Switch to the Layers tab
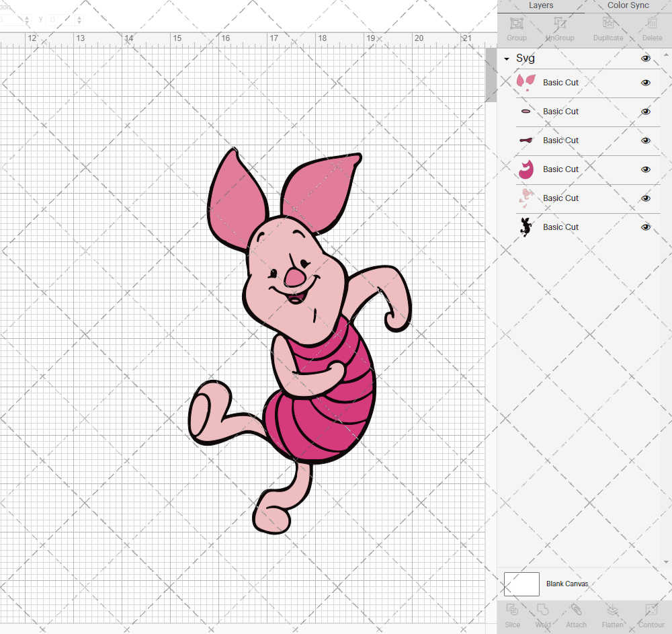This screenshot has height=634, width=672. (541, 5)
